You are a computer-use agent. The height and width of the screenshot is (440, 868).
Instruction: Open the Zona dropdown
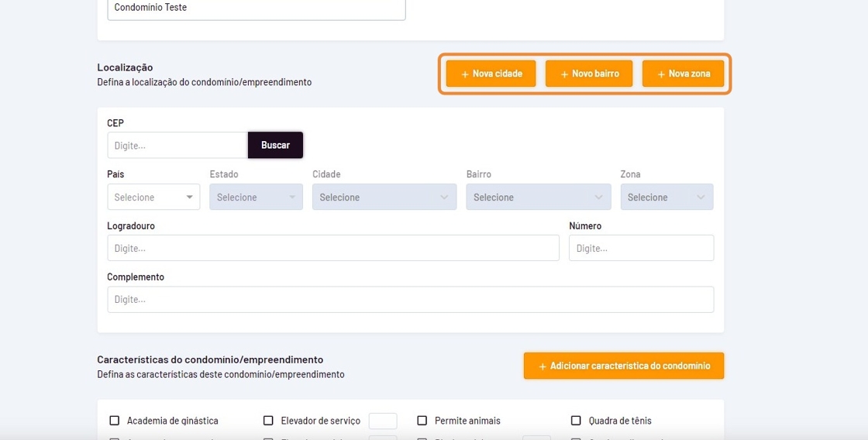pos(666,198)
